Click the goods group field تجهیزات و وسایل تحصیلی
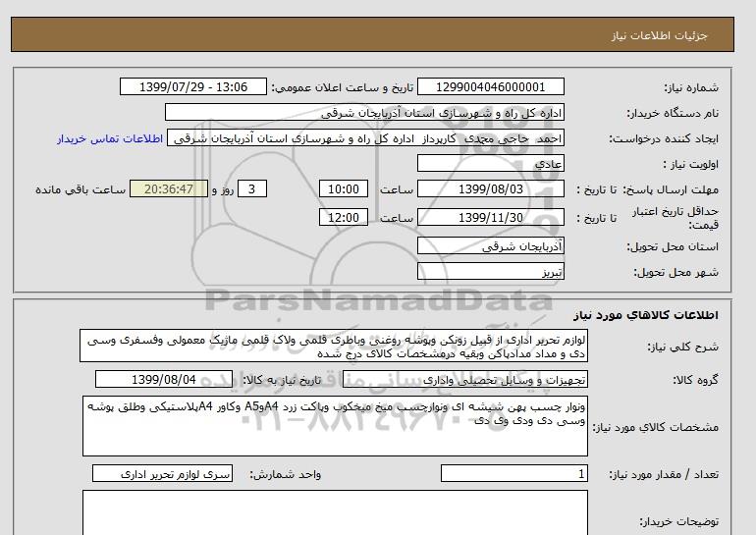The width and height of the screenshot is (756, 535). [x=465, y=379]
